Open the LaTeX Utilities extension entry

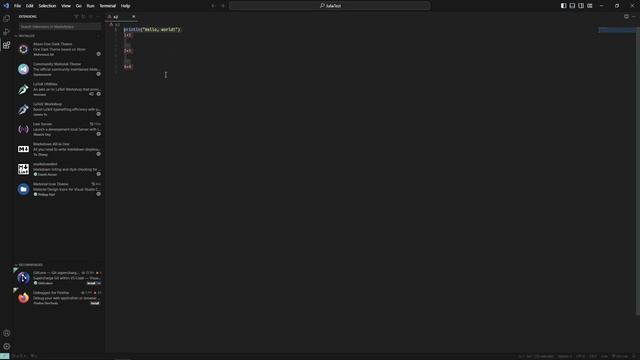coord(60,89)
